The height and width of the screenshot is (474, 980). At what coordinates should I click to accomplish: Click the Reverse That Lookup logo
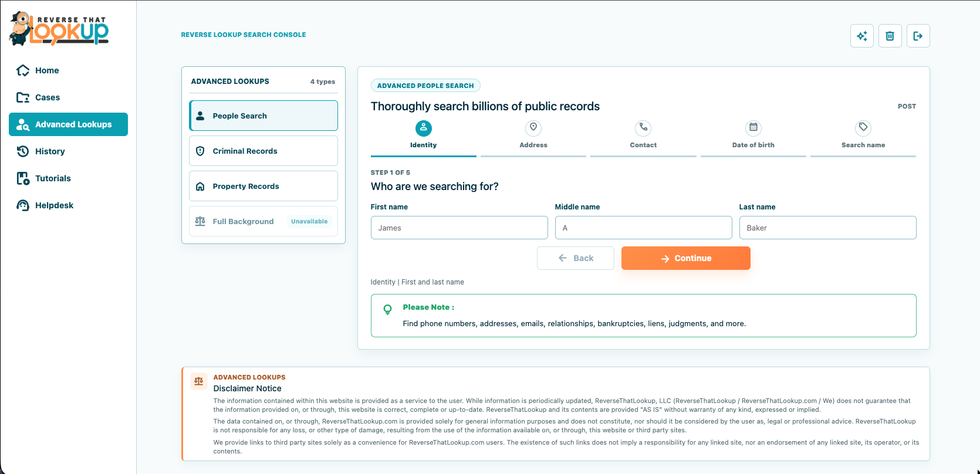pos(59,28)
